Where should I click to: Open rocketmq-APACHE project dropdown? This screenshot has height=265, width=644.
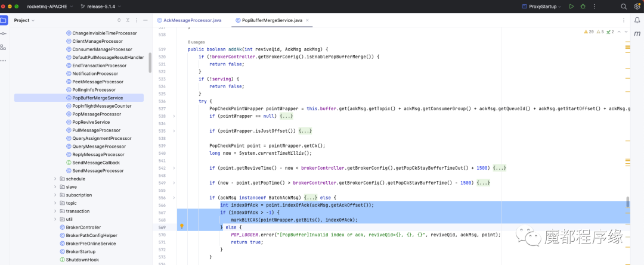click(50, 7)
